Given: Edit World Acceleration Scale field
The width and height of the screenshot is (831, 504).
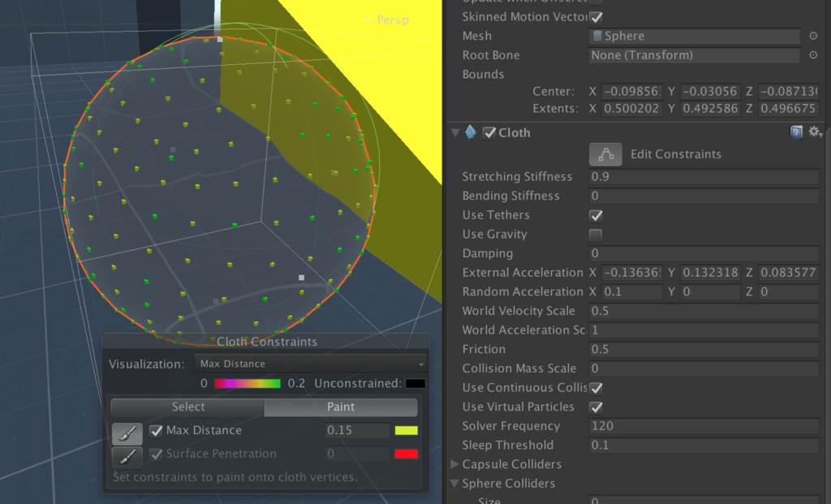Looking at the screenshot, I should point(704,330).
